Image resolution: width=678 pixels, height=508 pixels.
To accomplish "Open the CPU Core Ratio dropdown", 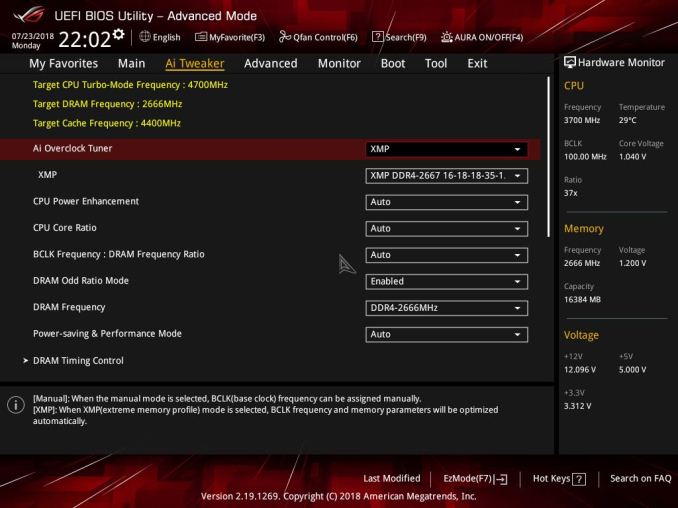I will click(447, 229).
